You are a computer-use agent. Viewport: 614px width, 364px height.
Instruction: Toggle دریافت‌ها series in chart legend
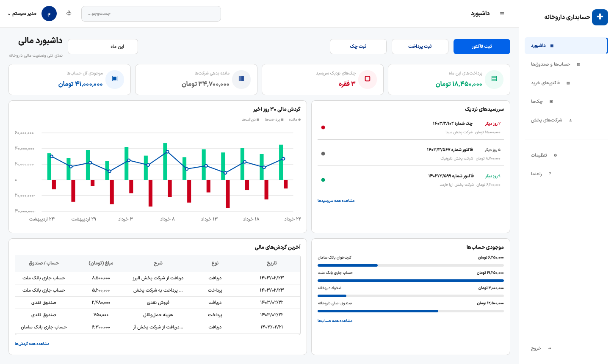pyautogui.click(x=251, y=120)
